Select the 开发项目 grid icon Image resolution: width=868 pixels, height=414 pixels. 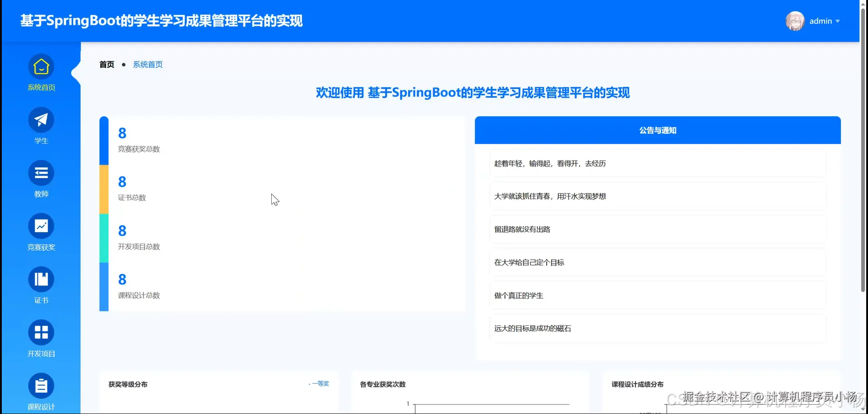coord(41,332)
